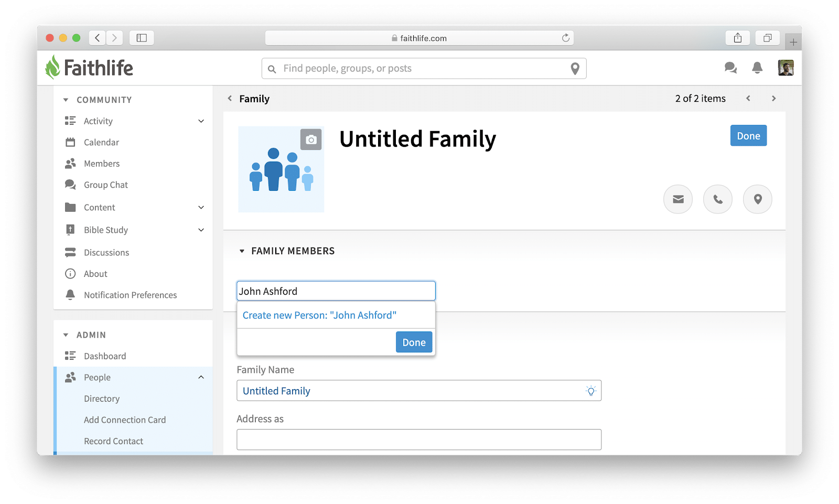Open Dashboard under Admin
839x504 pixels.
[105, 356]
